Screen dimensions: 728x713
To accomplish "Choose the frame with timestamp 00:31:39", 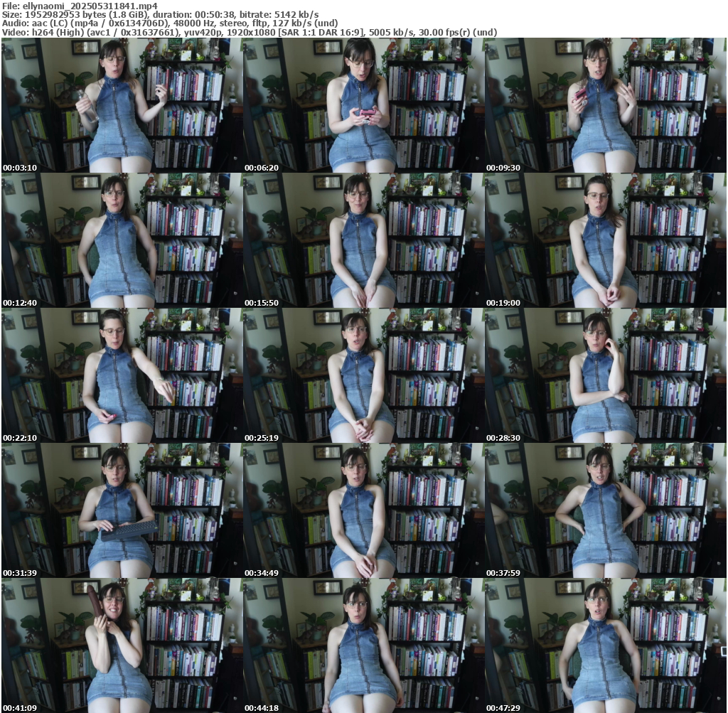I will [122, 510].
